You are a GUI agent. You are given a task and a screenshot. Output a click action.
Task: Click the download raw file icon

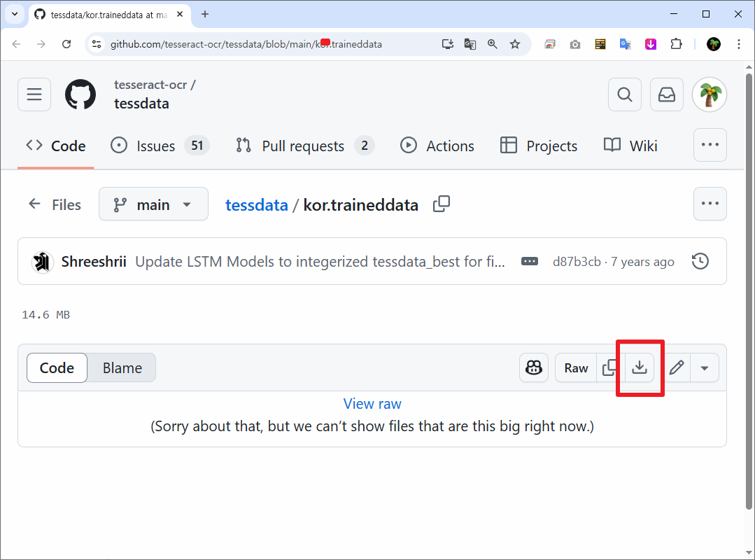click(x=640, y=368)
